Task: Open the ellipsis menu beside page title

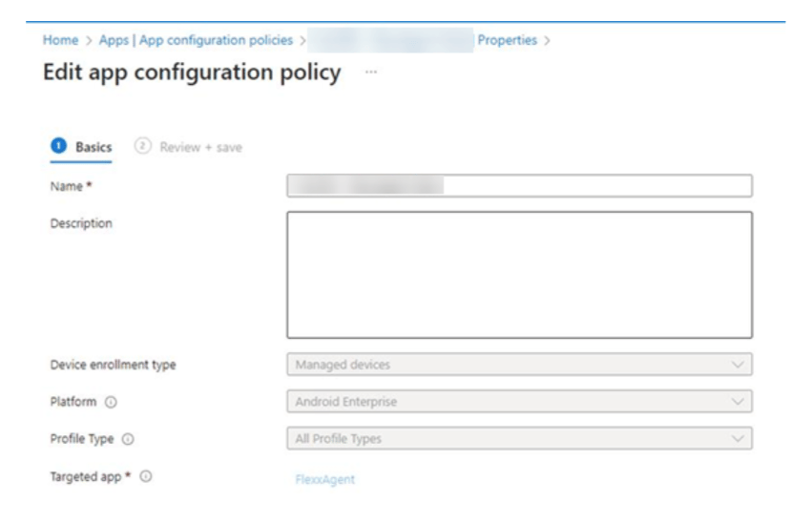Action: pos(371,72)
